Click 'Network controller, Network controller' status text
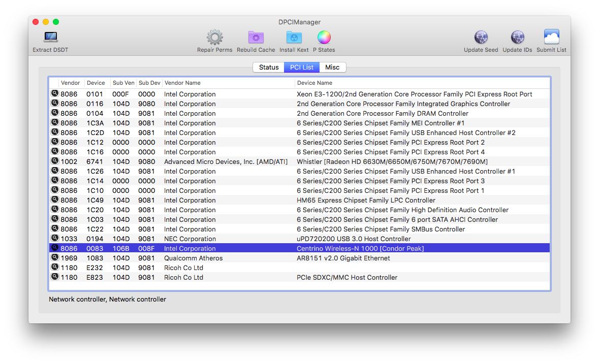The image size is (599, 364). pos(107,300)
